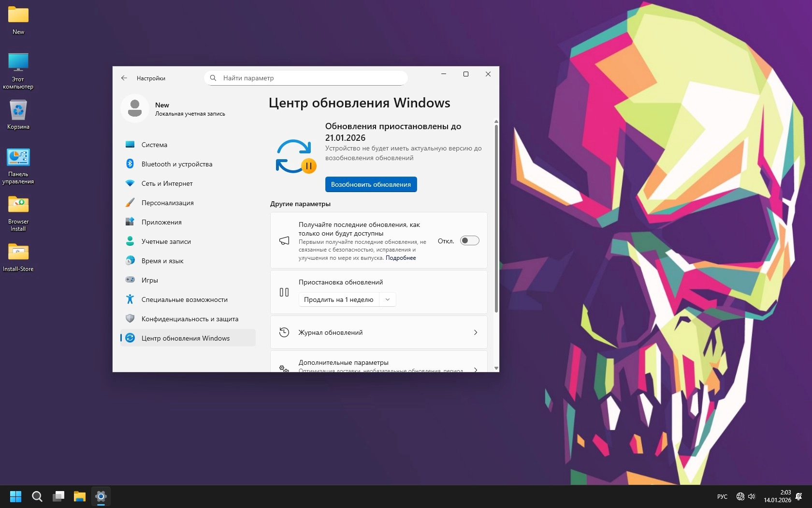Select the Персонализация brush icon

(130, 203)
